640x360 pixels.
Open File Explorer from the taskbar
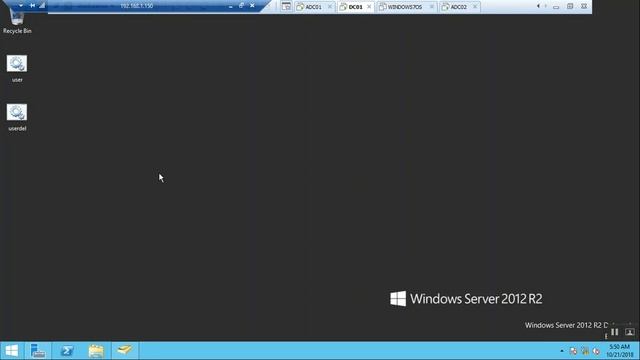96,351
